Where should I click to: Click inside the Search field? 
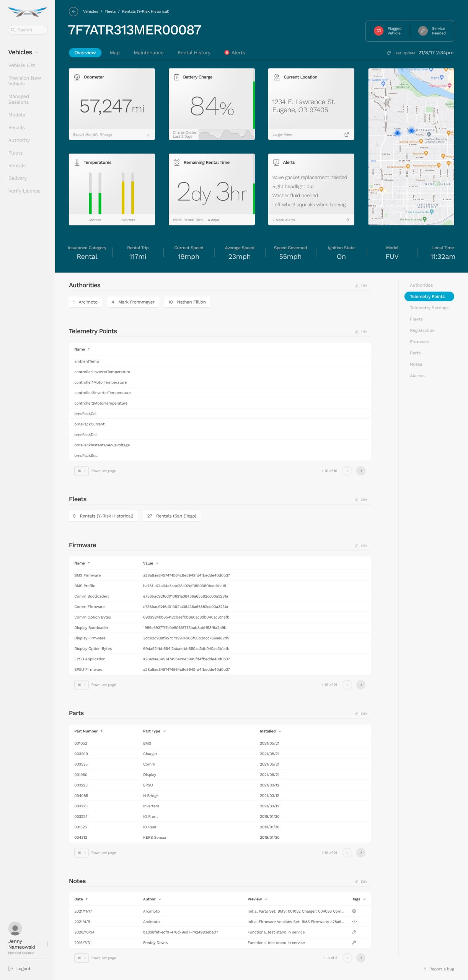[x=28, y=30]
